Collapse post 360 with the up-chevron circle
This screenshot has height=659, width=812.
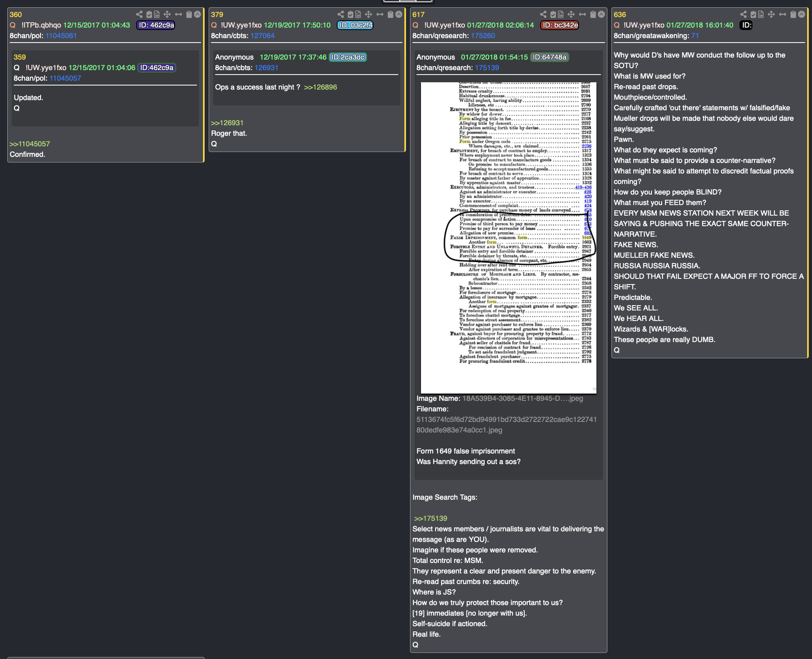[x=197, y=14]
